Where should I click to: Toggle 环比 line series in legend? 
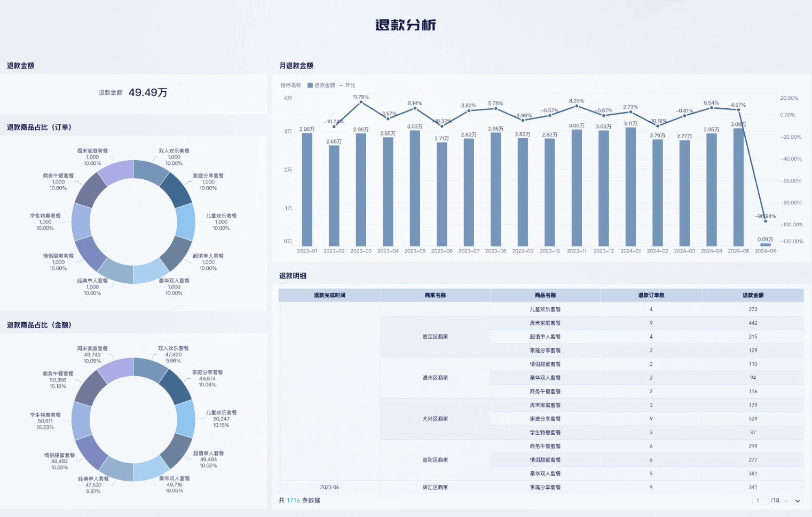coord(347,85)
